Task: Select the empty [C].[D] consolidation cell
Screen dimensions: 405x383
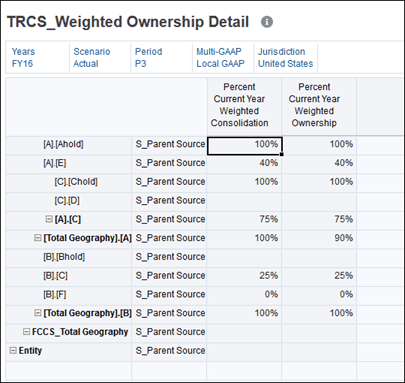Action: point(244,202)
